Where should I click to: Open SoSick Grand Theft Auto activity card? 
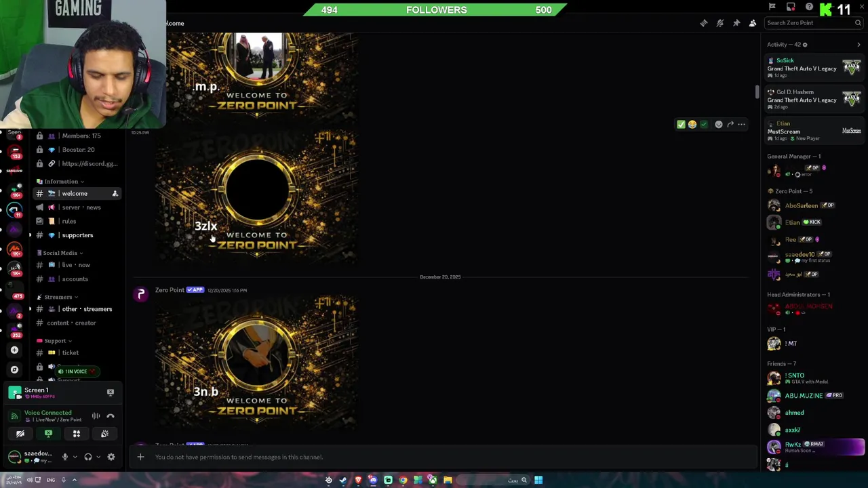pyautogui.click(x=814, y=67)
